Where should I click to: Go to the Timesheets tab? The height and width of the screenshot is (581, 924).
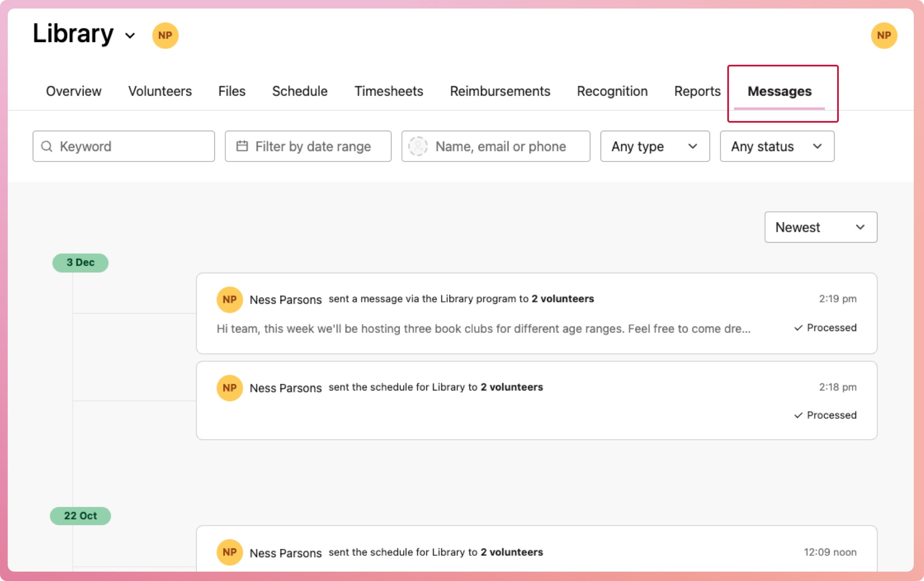[388, 91]
